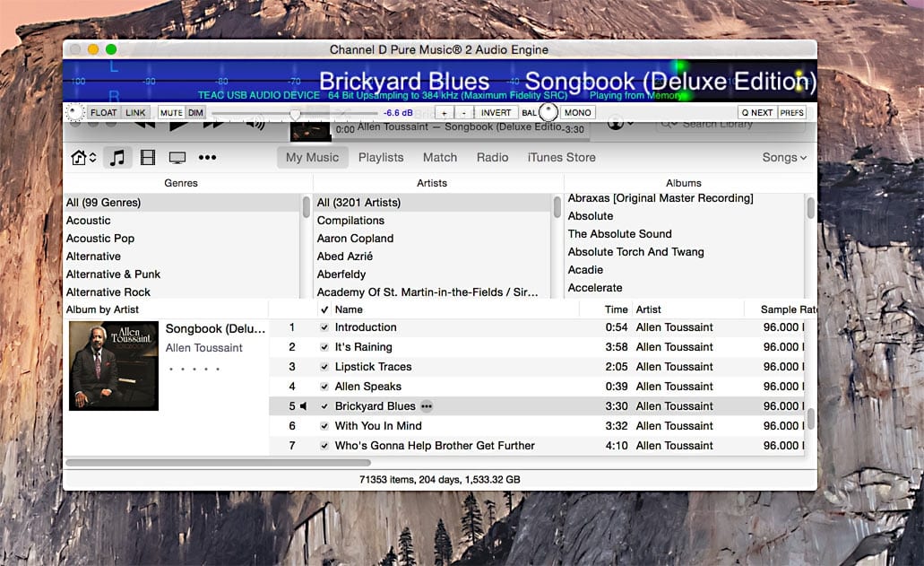Click the Songbook album cover thumbnail
Viewport: 924px width, 566px height.
pos(114,366)
